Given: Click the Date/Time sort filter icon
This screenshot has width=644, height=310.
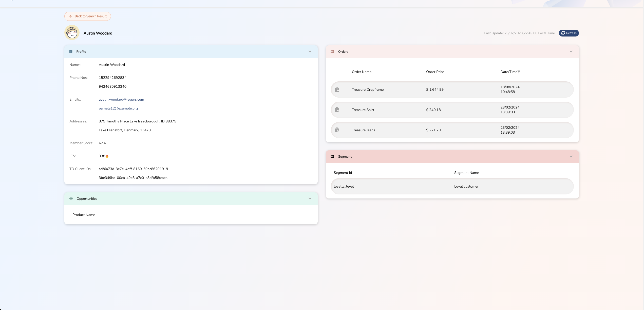Looking at the screenshot, I should pos(519,72).
